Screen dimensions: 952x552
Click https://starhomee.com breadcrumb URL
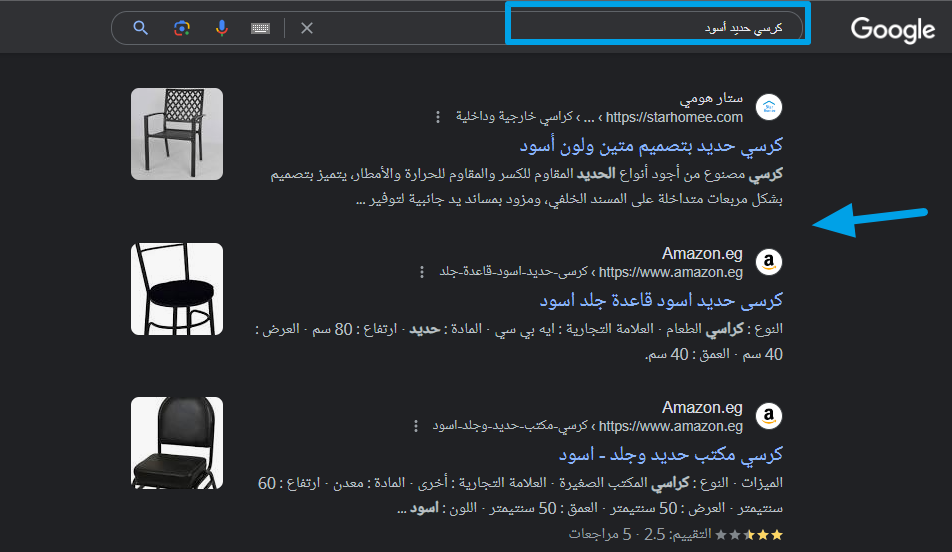click(674, 117)
